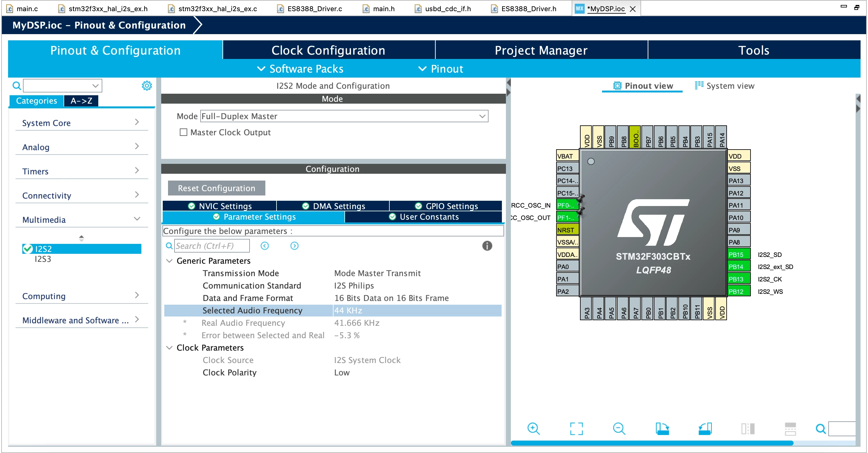Click the Reset Configuration button
This screenshot has height=453, width=868.
coord(216,188)
